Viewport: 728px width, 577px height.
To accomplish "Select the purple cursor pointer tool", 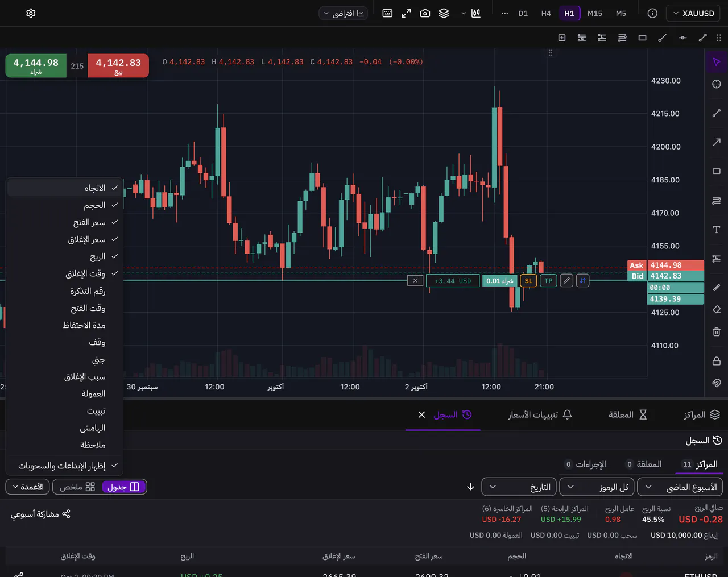I will (717, 61).
